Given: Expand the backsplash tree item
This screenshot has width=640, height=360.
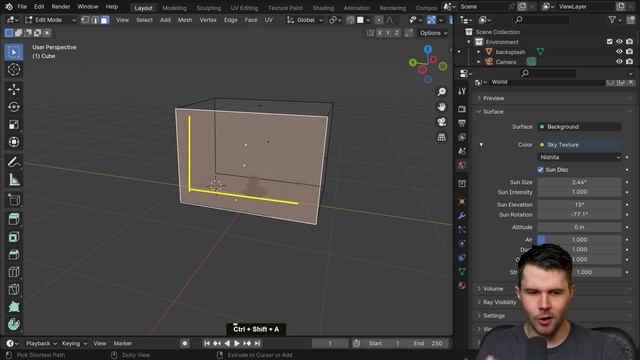Looking at the screenshot, I should (x=479, y=52).
